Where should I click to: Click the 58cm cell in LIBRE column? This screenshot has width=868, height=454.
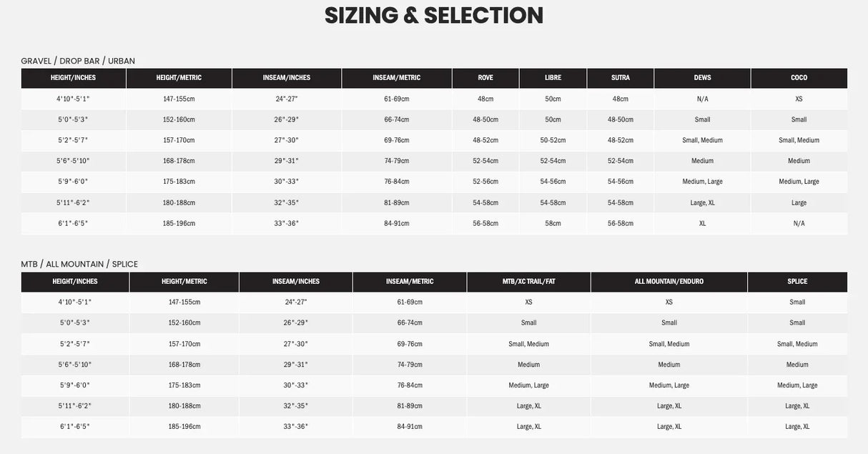pyautogui.click(x=553, y=224)
